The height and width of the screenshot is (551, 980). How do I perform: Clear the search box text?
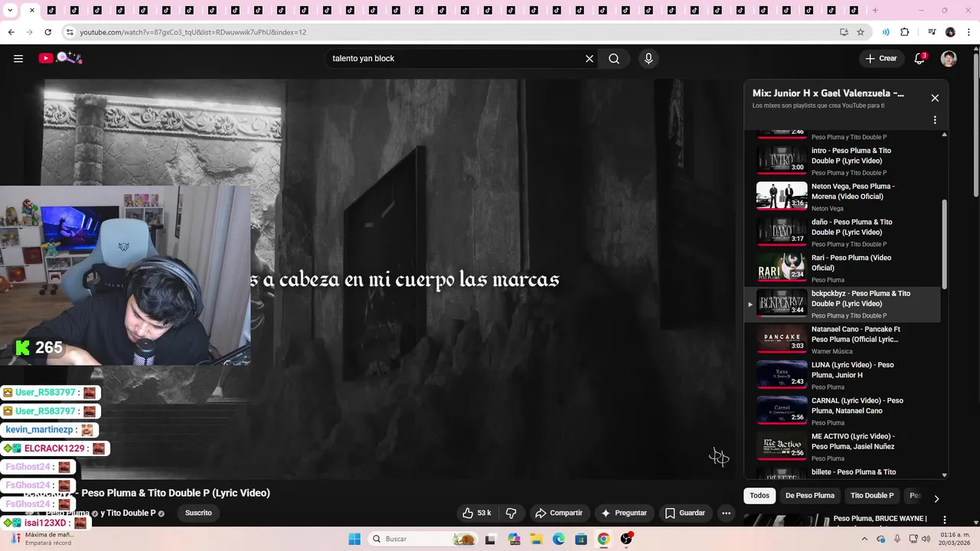590,59
